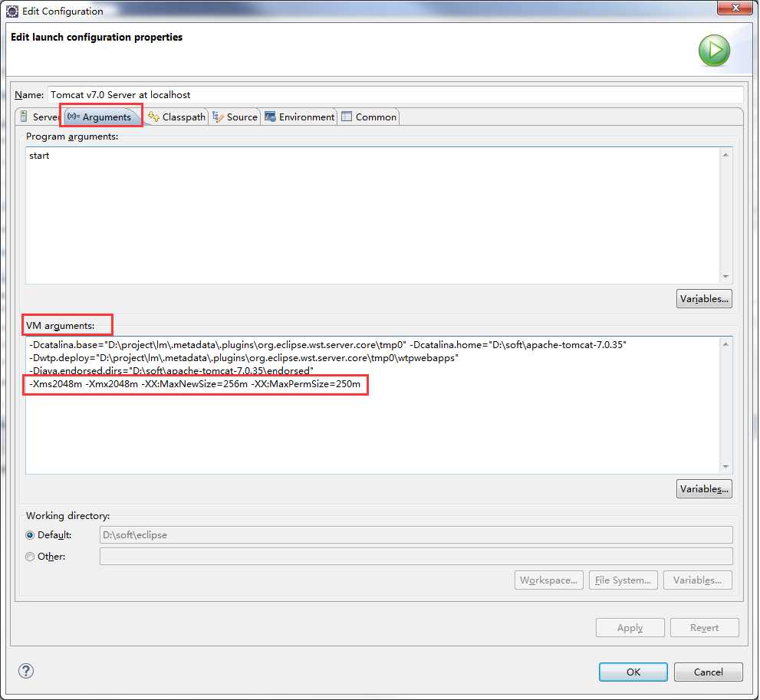Confirm with the OK button

(633, 672)
